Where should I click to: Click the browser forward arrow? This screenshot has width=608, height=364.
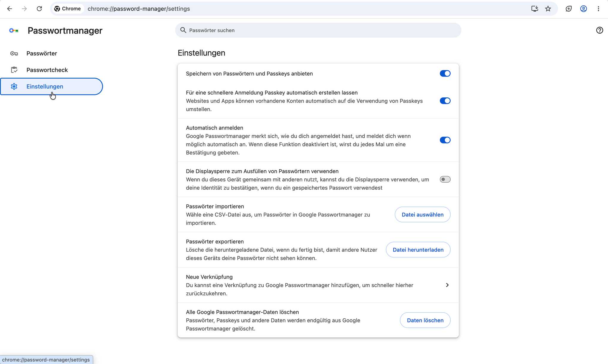(x=24, y=9)
